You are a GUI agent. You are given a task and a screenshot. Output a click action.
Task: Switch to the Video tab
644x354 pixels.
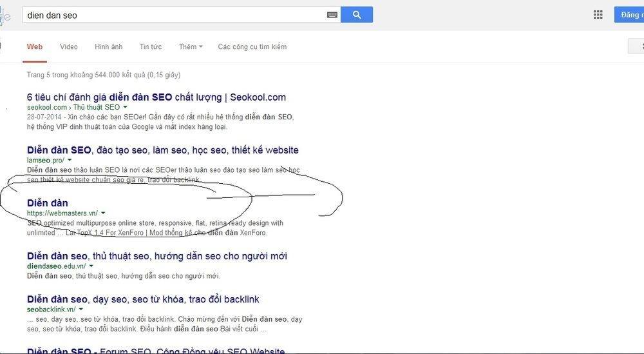[69, 47]
